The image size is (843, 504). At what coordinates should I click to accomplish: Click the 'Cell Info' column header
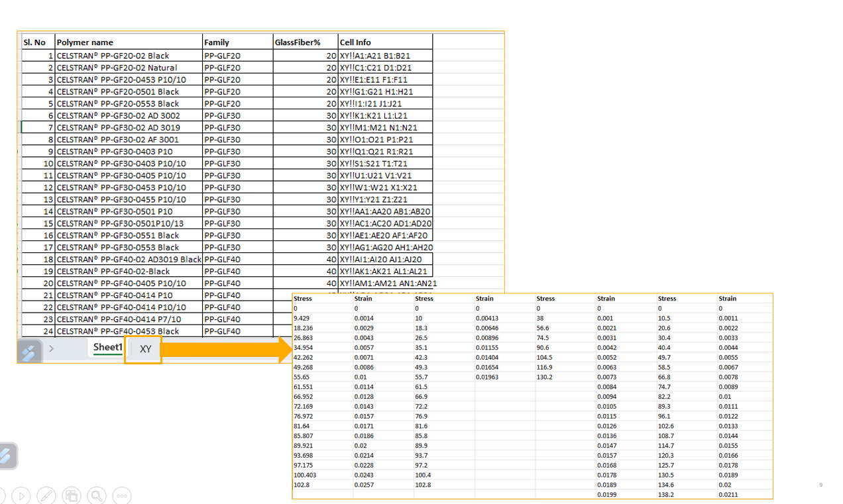tap(385, 42)
